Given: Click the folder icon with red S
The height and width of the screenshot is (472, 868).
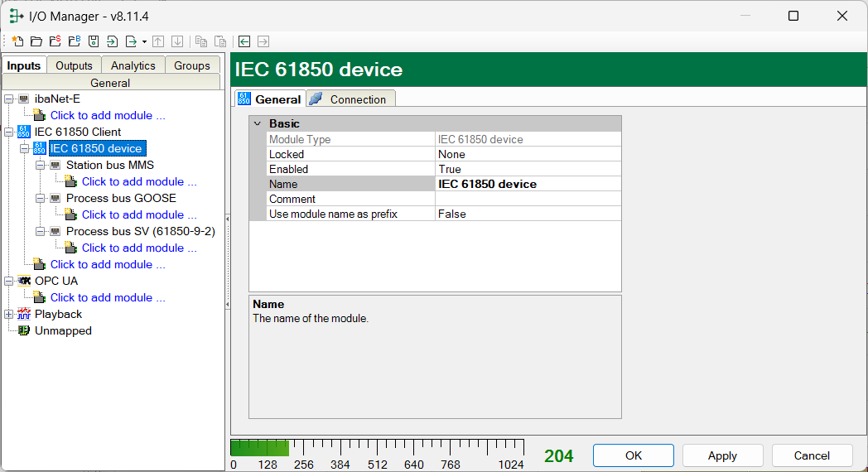Looking at the screenshot, I should (x=55, y=41).
